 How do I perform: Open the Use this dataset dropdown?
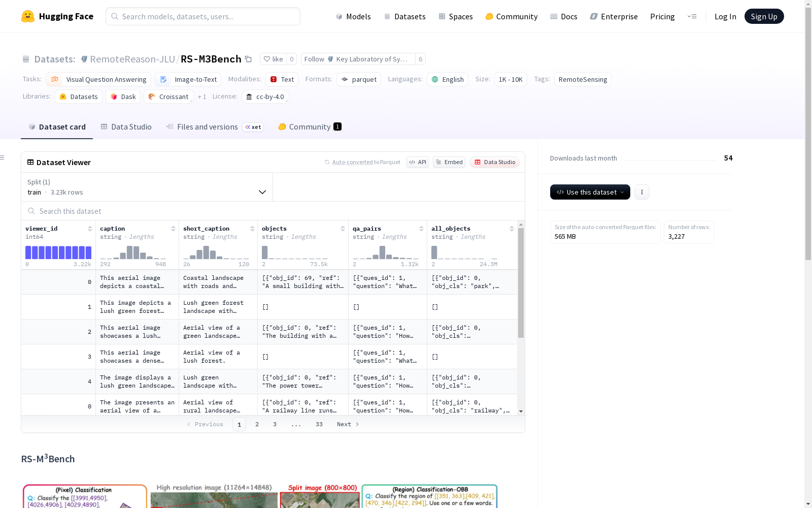(x=590, y=192)
